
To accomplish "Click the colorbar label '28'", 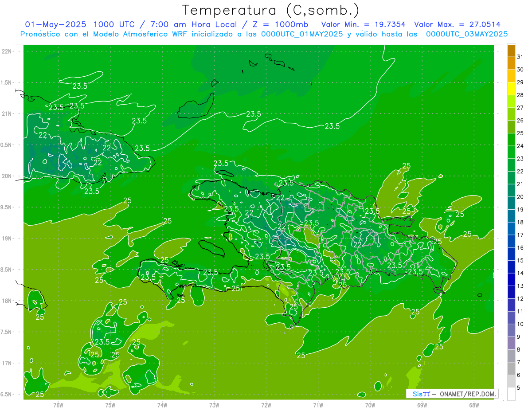I will (520, 95).
